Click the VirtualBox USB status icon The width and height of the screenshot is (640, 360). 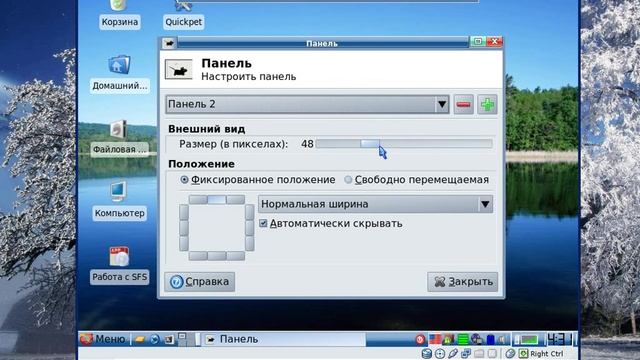[453, 353]
